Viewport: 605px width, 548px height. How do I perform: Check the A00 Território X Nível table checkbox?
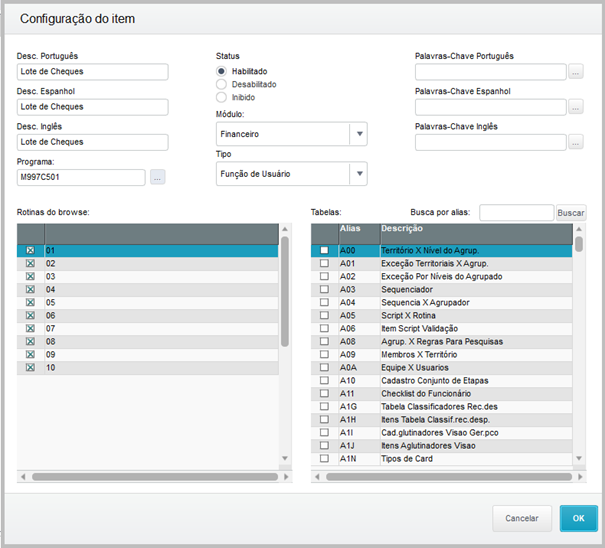tap(323, 250)
